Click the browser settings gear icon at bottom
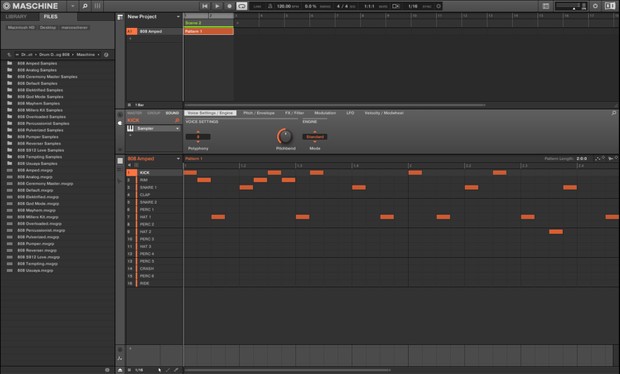 click(x=107, y=370)
